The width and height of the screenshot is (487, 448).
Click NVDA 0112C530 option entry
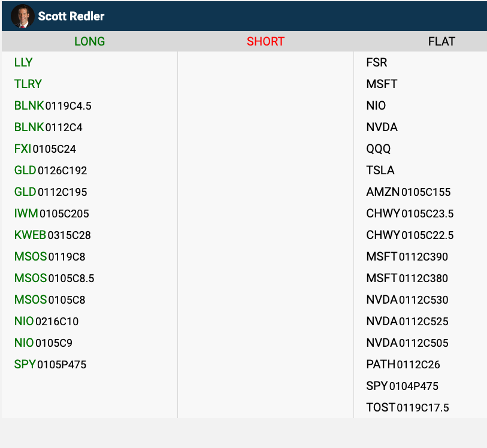pyautogui.click(x=407, y=300)
